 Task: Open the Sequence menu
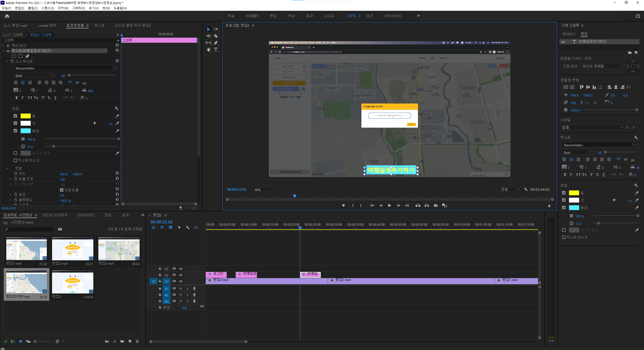point(48,8)
